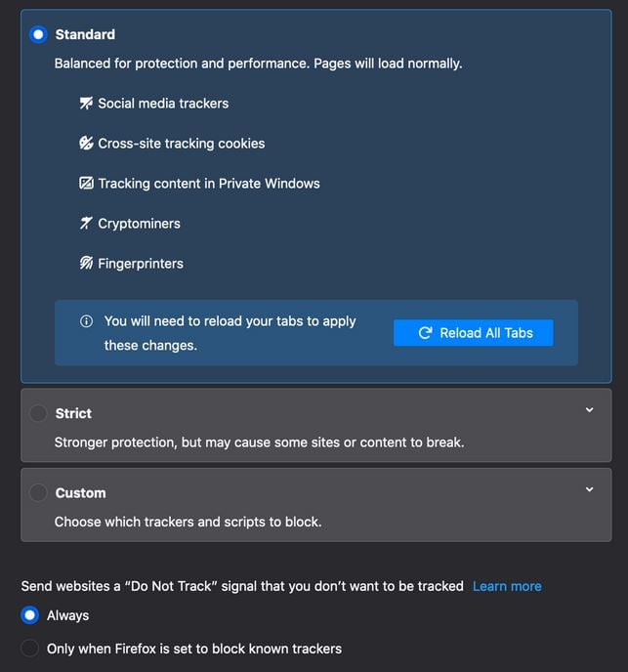
Task: Click the Tracking content in Private Windows icon
Action: (86, 184)
